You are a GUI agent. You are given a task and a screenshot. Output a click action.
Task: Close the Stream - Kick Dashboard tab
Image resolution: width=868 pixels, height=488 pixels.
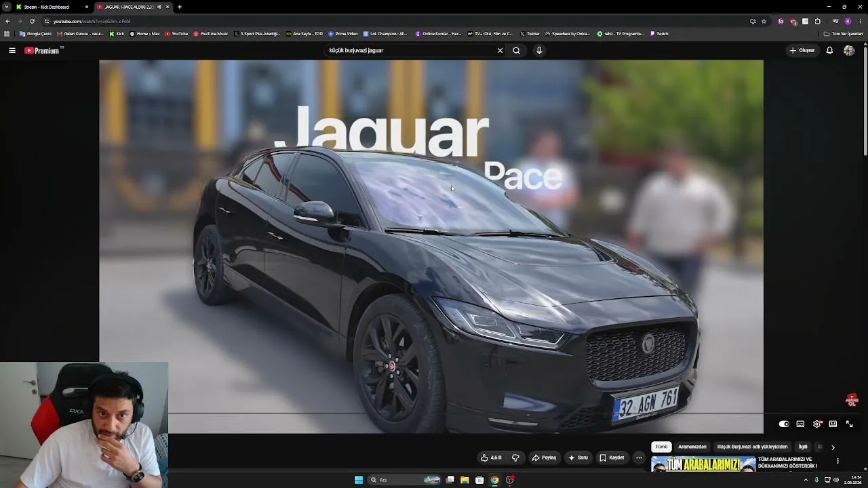tap(87, 7)
